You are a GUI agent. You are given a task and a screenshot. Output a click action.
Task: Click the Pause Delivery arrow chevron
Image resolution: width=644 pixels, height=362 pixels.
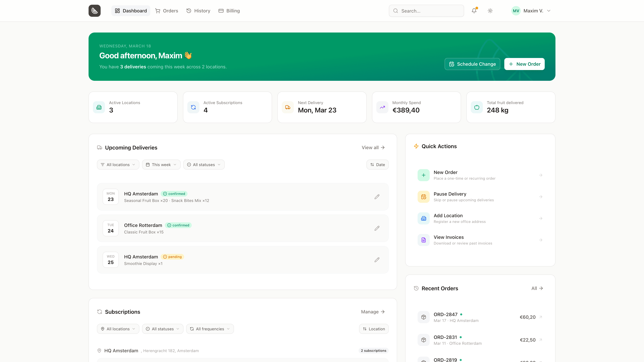tap(541, 197)
